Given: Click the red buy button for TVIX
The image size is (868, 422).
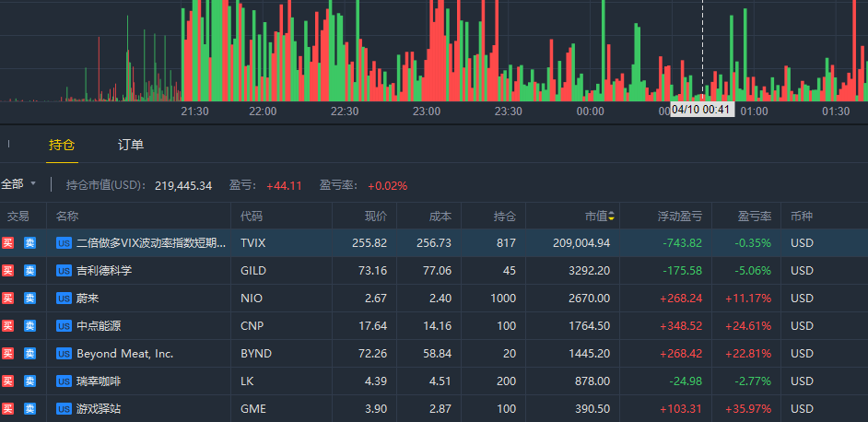Looking at the screenshot, I should (7, 243).
